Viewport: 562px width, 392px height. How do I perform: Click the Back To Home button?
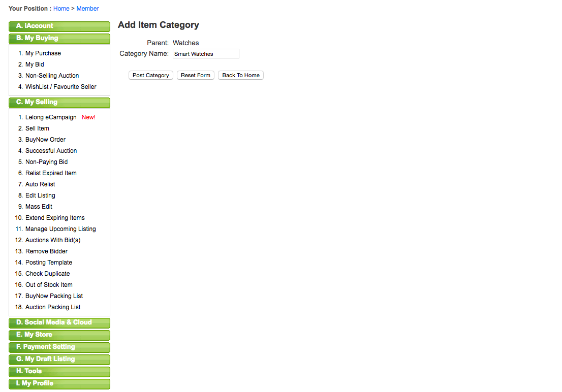coord(240,75)
